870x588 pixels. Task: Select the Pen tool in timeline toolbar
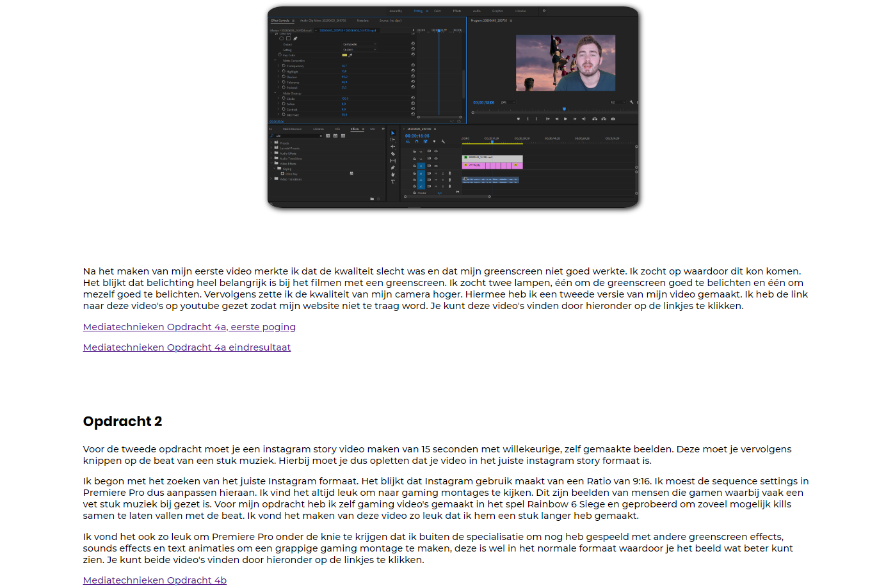393,168
